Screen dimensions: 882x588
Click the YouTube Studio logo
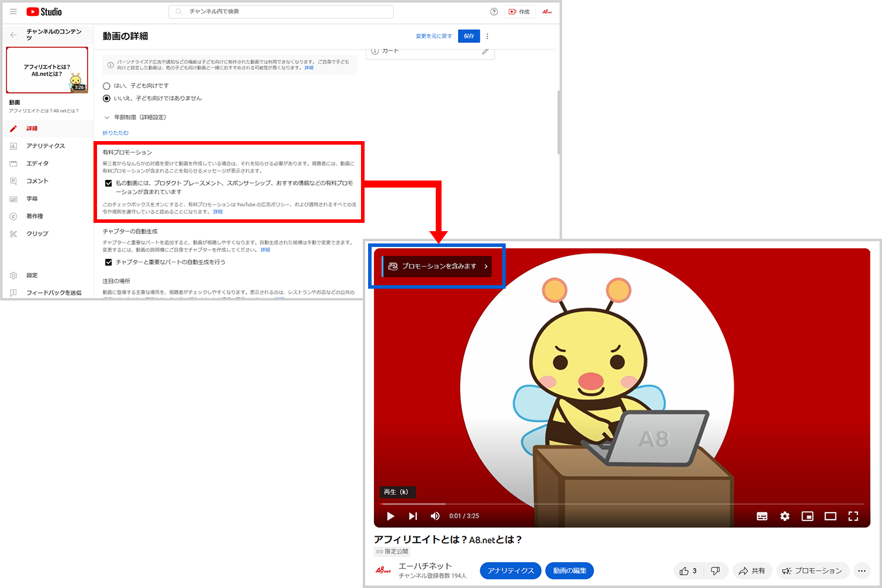tap(44, 12)
